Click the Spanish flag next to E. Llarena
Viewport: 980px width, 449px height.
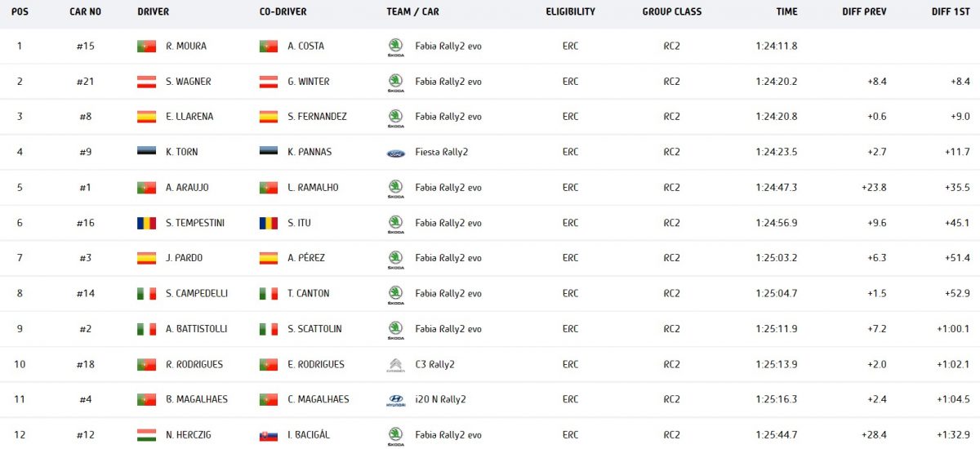click(x=146, y=117)
